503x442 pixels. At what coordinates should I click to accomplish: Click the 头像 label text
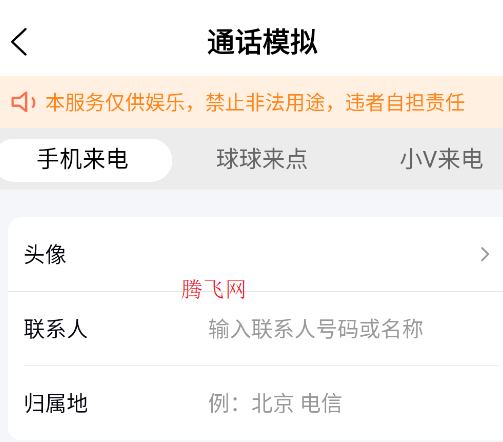tap(45, 254)
